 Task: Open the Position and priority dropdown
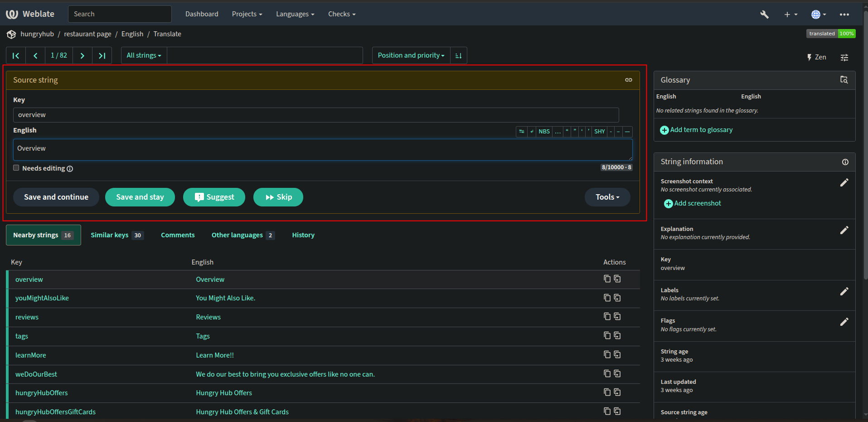(411, 55)
